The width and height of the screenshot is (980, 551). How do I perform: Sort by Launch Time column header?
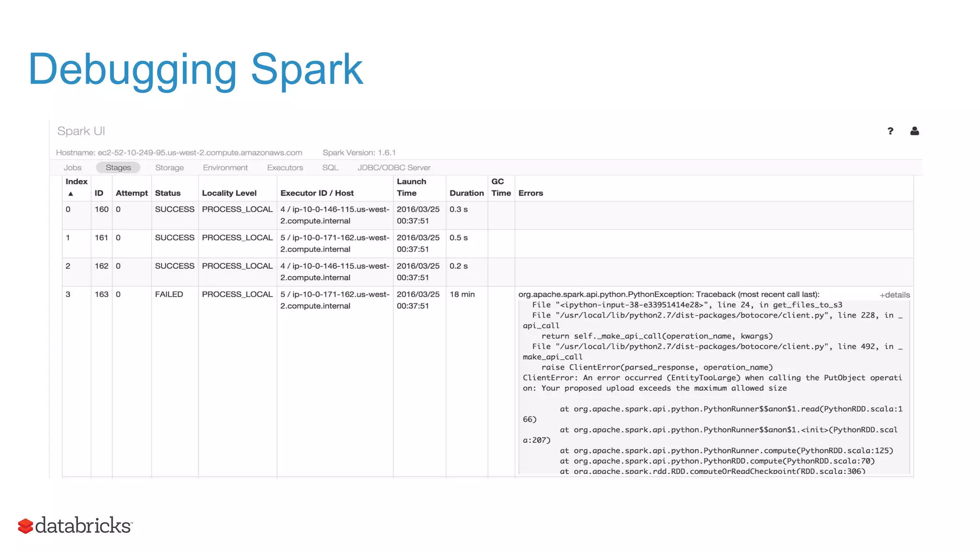tap(411, 187)
